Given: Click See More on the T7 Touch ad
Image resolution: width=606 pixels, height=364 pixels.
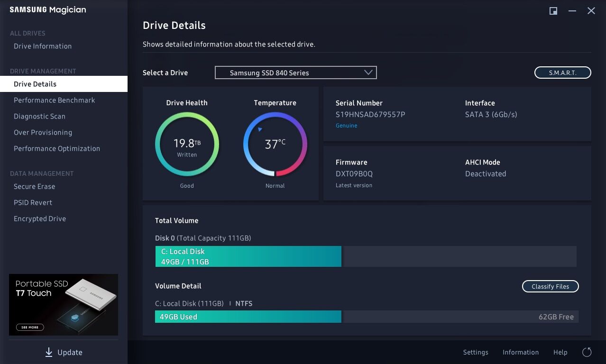Looking at the screenshot, I should tap(30, 327).
